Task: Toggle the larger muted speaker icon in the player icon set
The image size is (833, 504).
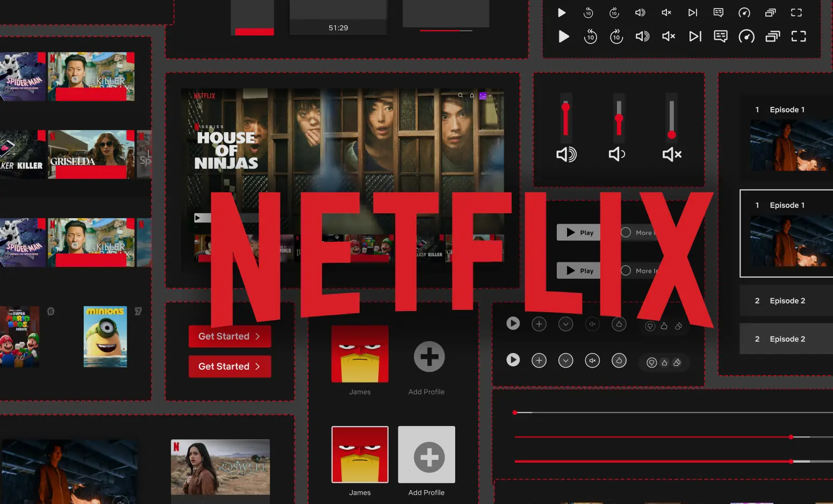Action: [669, 37]
